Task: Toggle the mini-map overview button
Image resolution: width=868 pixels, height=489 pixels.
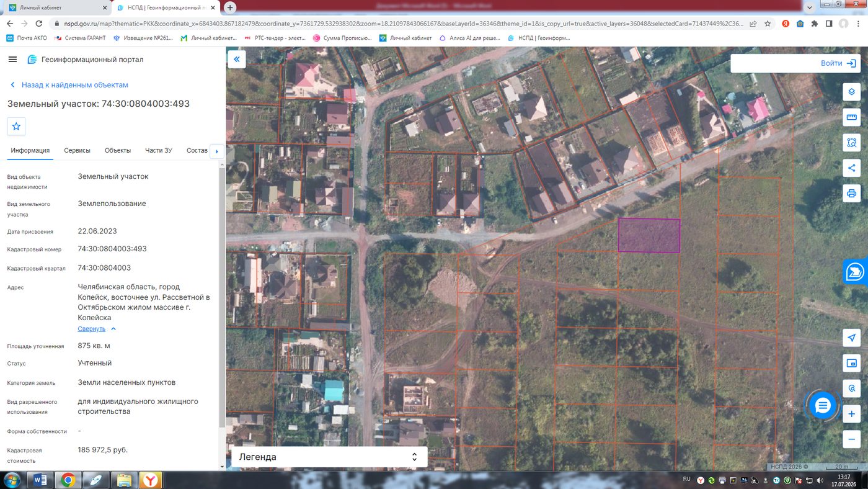Action: coord(851,363)
